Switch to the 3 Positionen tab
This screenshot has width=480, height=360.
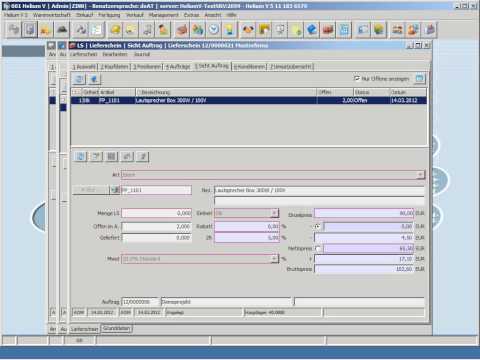[147, 67]
